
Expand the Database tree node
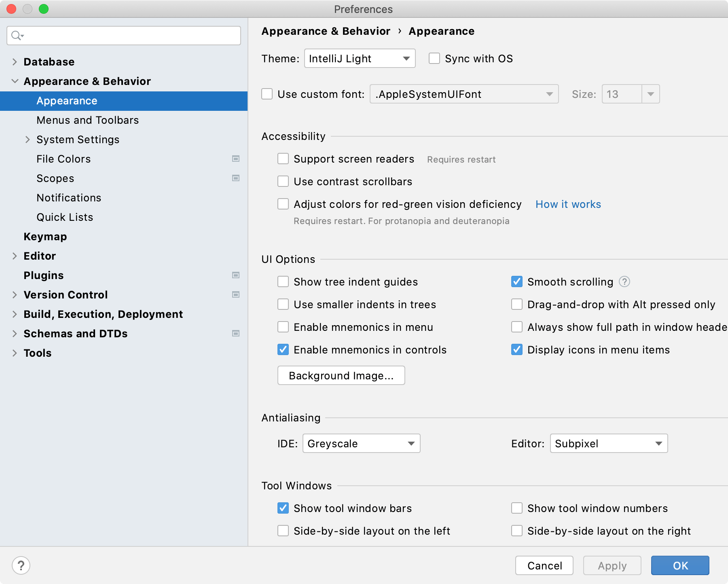click(15, 62)
